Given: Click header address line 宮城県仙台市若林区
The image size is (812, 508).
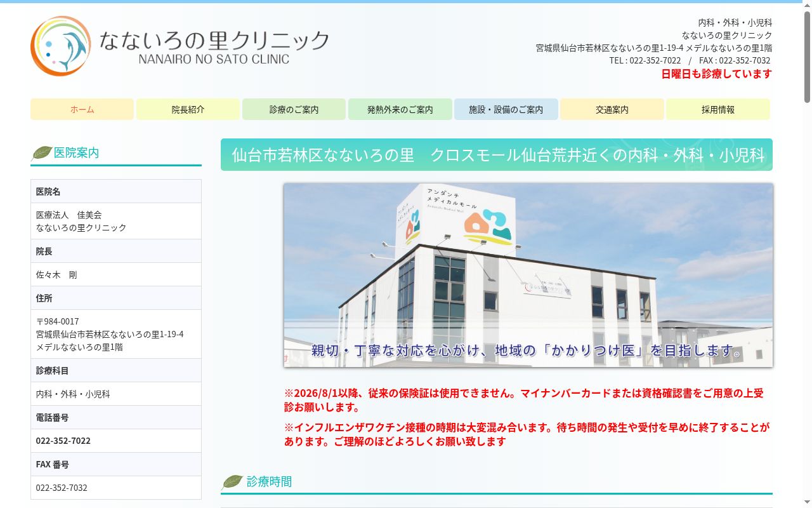Looking at the screenshot, I should pyautogui.click(x=654, y=48).
